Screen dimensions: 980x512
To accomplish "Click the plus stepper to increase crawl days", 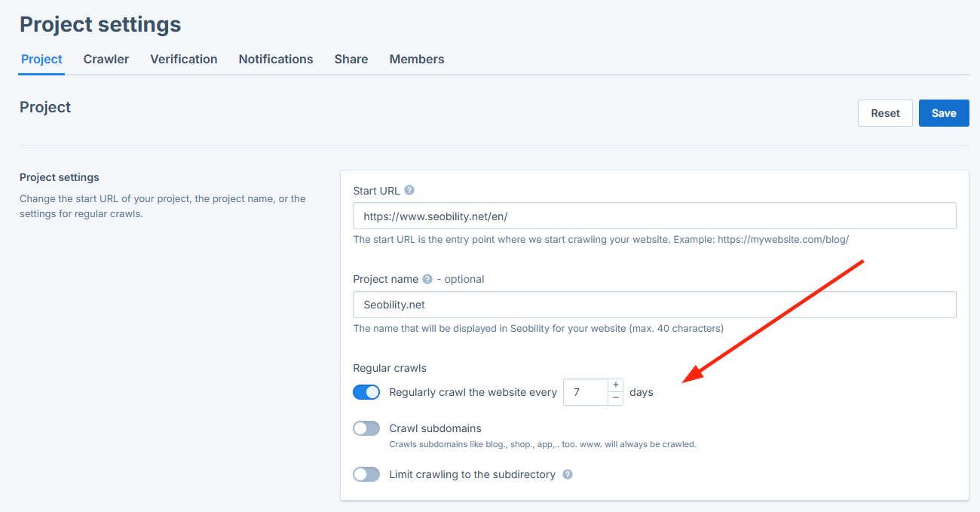I will [615, 384].
